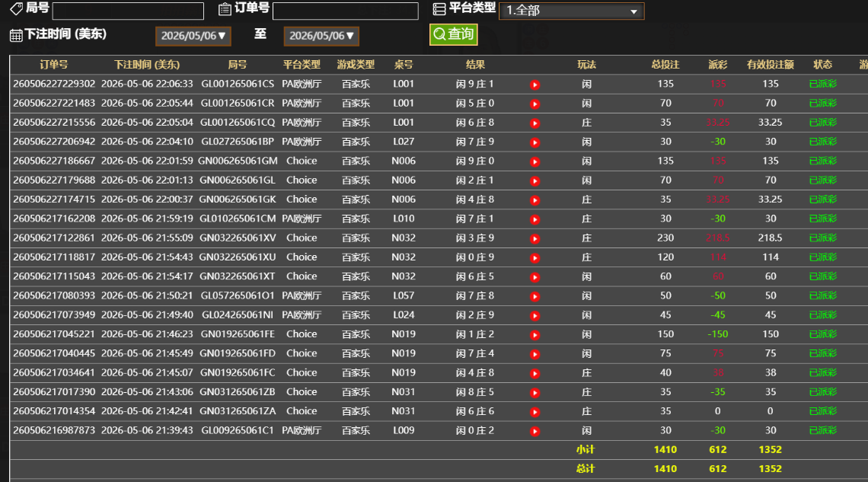Viewport: 868px width, 482px height.
Task: Play video for order 260506216987873
Action: [535, 432]
